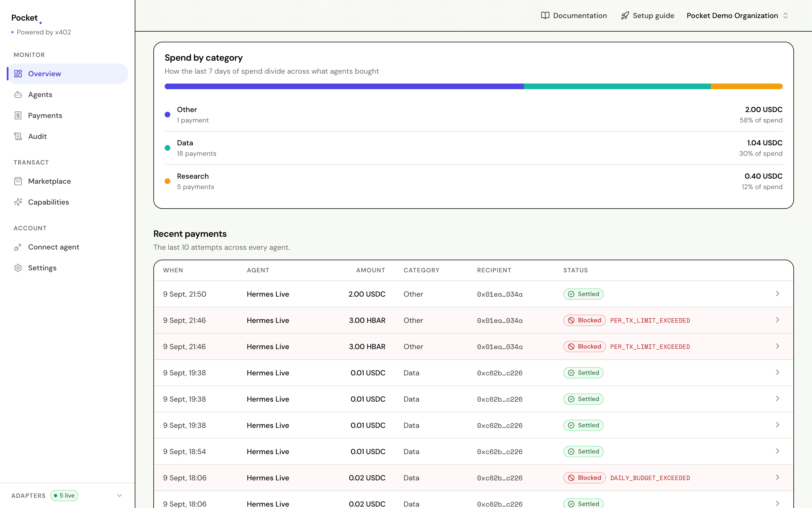Open the Overview page
This screenshot has width=812, height=508.
click(x=67, y=74)
